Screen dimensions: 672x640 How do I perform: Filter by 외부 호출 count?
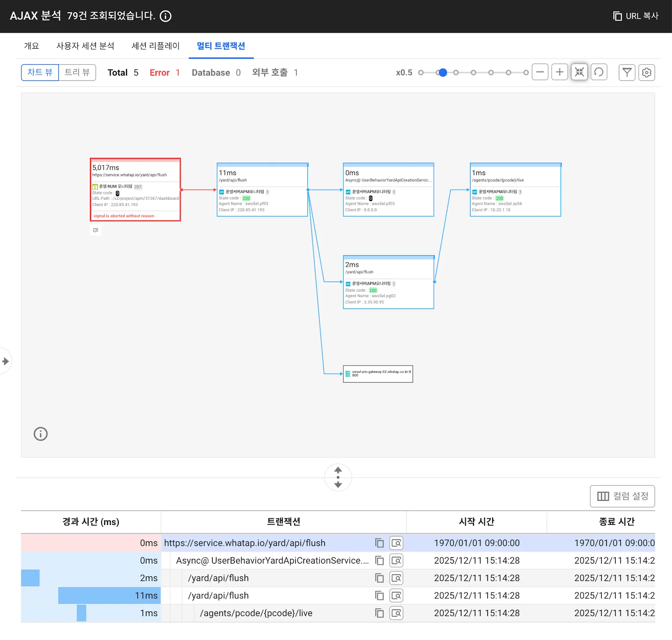click(275, 73)
